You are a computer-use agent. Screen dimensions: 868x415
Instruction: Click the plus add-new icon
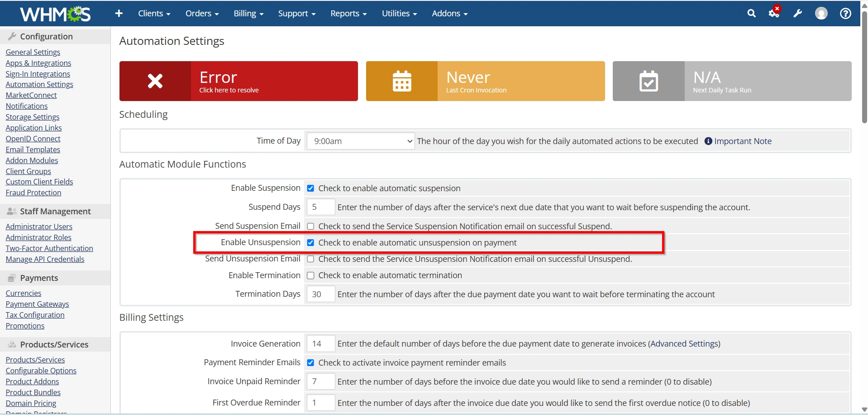coord(119,14)
